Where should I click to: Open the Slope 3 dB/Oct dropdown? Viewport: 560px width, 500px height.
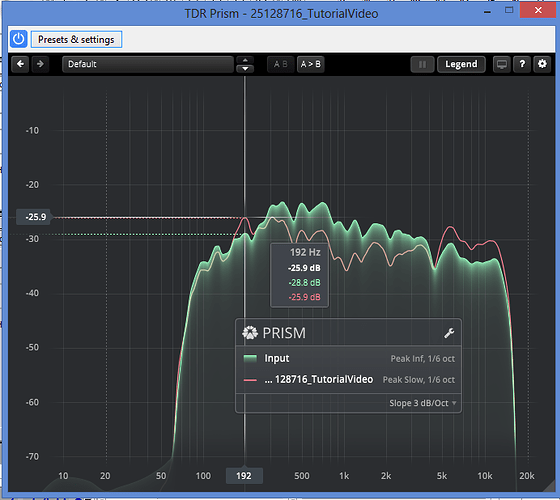(423, 403)
